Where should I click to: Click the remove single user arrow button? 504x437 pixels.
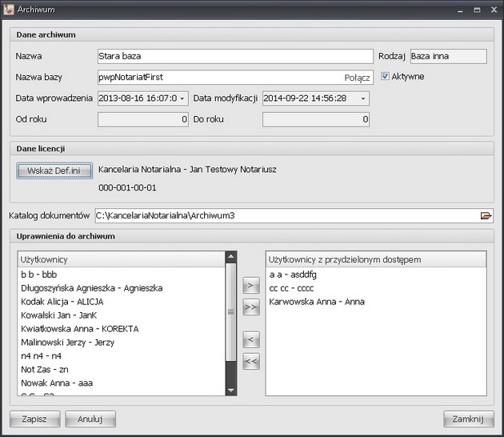(250, 340)
